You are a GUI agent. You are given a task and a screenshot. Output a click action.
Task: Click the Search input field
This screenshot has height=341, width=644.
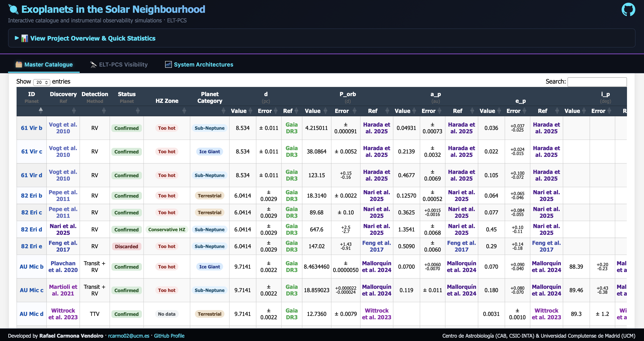pyautogui.click(x=597, y=82)
